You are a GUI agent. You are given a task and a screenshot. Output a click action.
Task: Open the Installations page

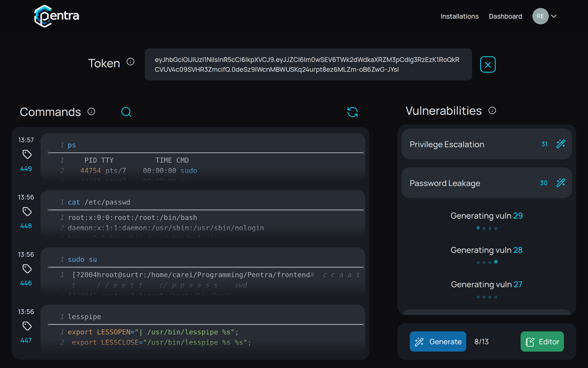(x=459, y=16)
